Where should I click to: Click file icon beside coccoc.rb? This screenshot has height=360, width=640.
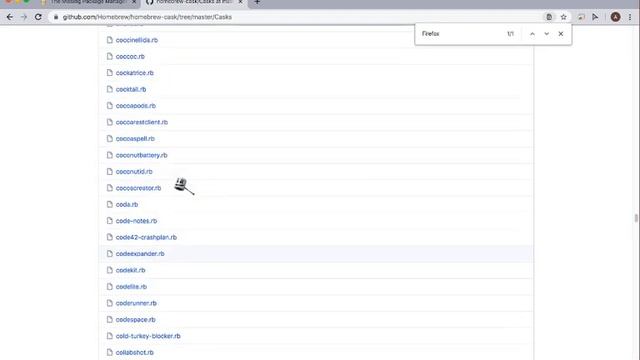(109, 56)
